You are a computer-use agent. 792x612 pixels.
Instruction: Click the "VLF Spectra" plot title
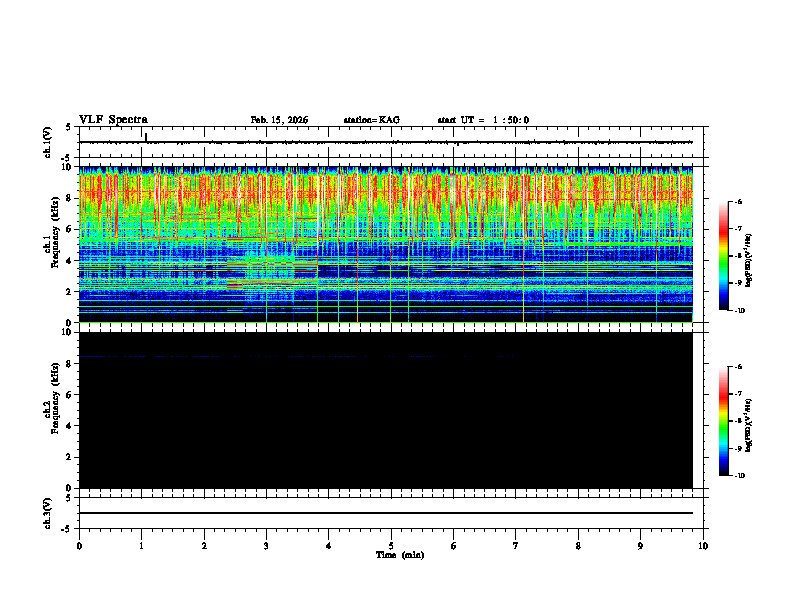coord(113,120)
